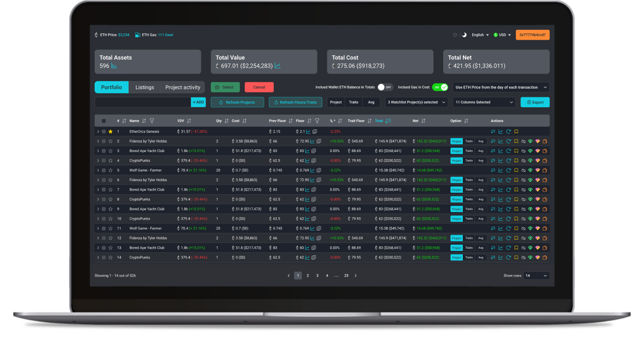The width and height of the screenshot is (644, 339).
Task: Switch to the Project activity tab
Action: [182, 87]
